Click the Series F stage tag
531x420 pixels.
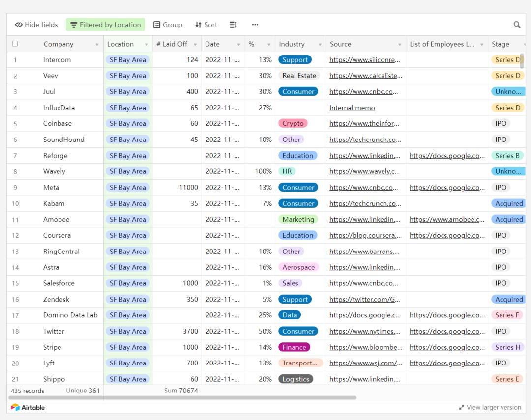[x=507, y=315]
